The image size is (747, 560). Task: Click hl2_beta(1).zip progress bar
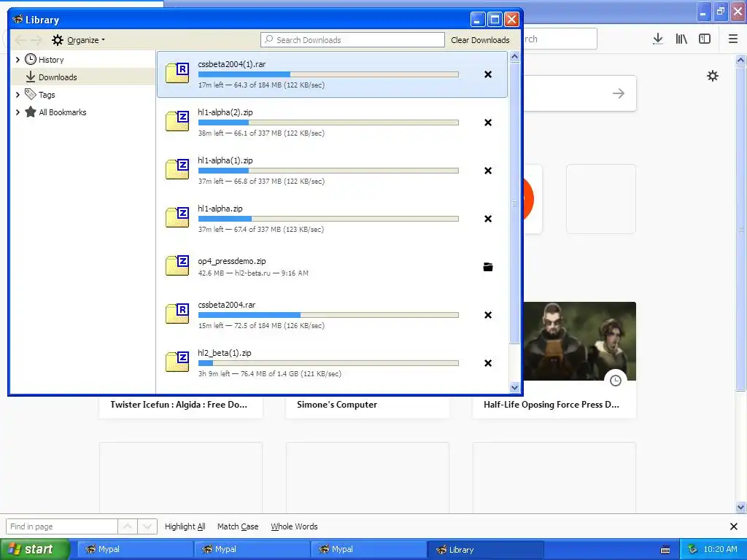328,363
